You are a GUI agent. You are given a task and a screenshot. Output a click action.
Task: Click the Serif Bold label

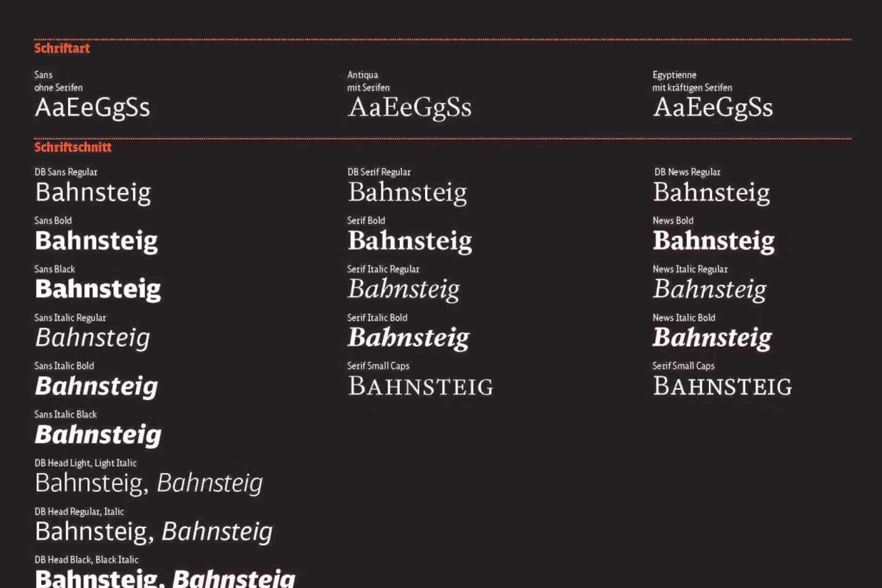[x=366, y=220]
